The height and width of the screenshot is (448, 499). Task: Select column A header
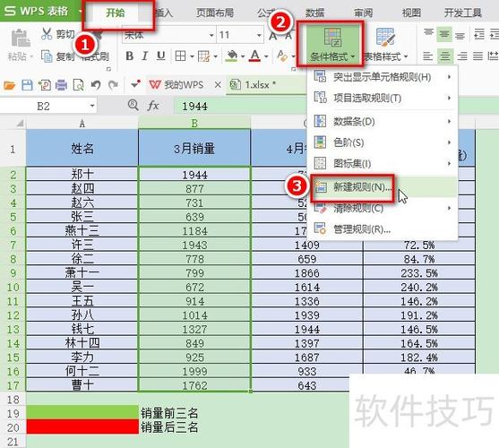click(82, 123)
